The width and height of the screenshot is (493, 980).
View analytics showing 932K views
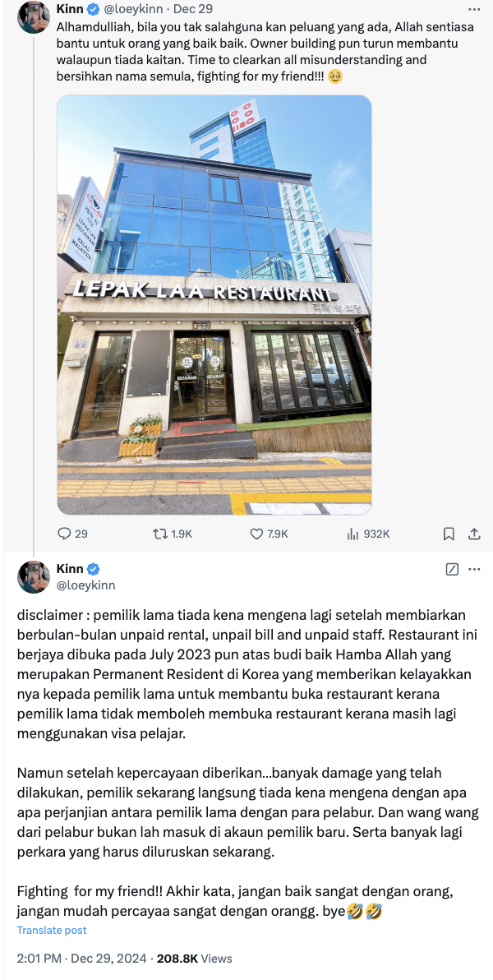point(353,534)
